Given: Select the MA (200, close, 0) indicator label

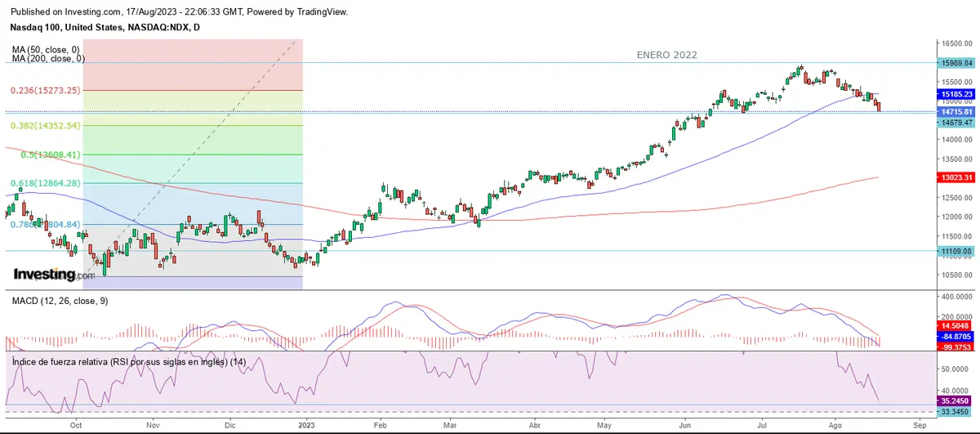Looking at the screenshot, I should pyautogui.click(x=48, y=59).
